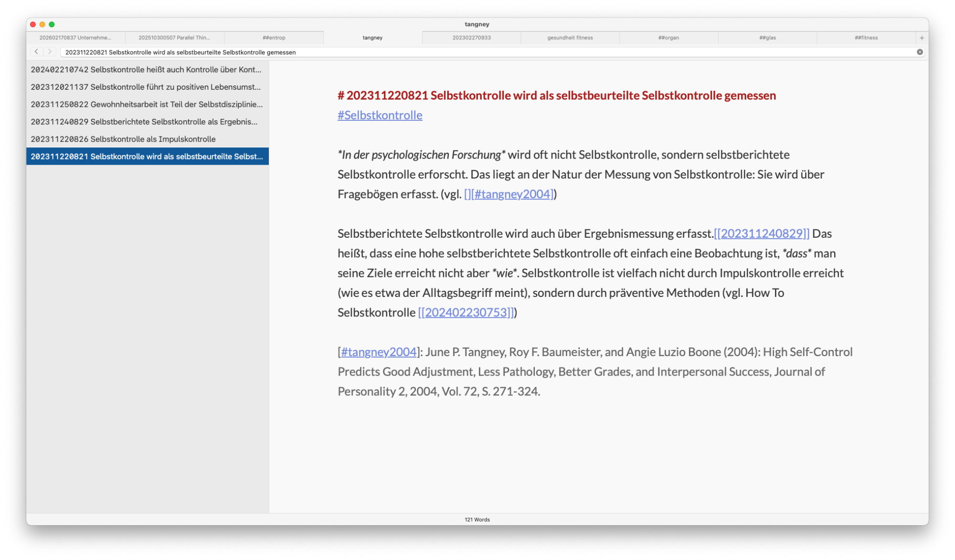Image resolution: width=955 pixels, height=560 pixels.
Task: Click the green full-screen window button
Action: coord(52,24)
